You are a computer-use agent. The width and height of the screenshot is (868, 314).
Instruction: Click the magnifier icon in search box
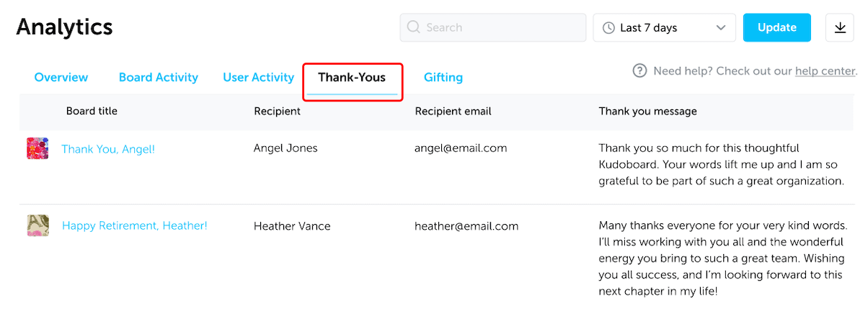tap(414, 27)
